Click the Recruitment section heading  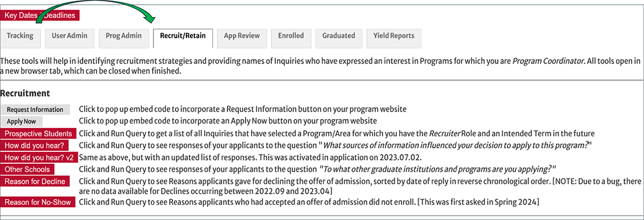point(25,93)
